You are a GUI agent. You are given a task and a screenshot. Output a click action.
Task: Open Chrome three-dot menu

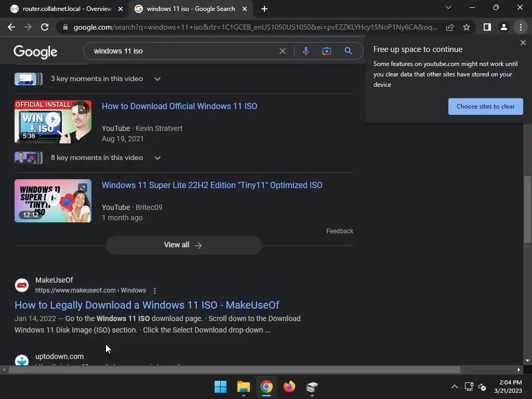(521, 27)
